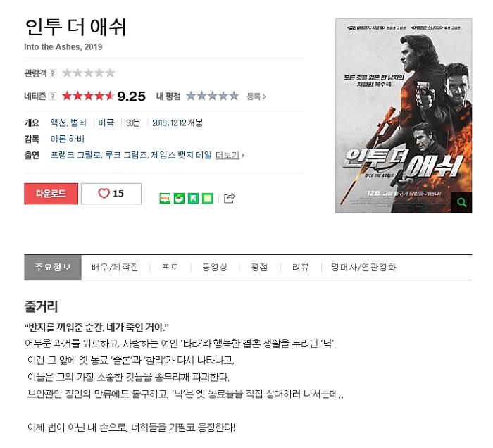
Task: Open the 동영상 tab
Action: pyautogui.click(x=215, y=267)
